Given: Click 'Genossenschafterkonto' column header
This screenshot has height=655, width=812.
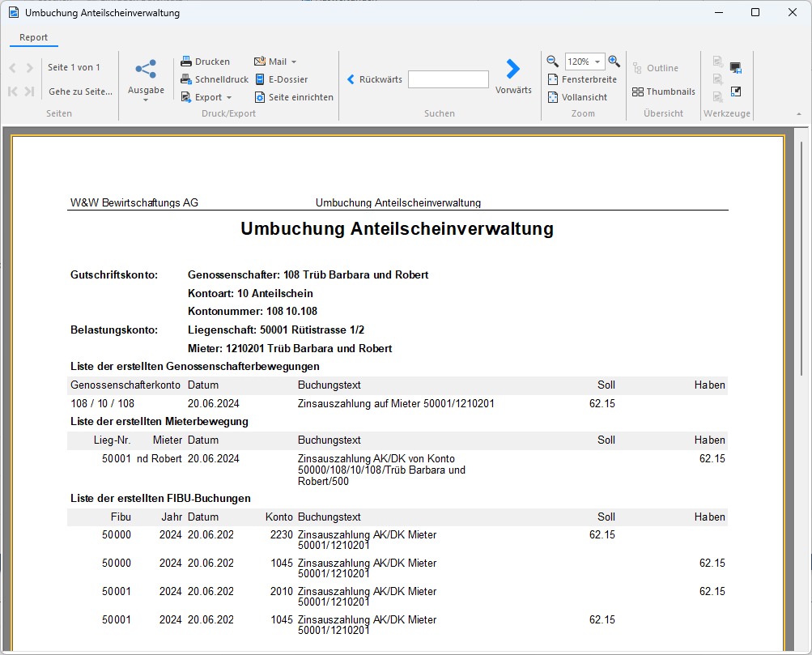Looking at the screenshot, I should [125, 385].
